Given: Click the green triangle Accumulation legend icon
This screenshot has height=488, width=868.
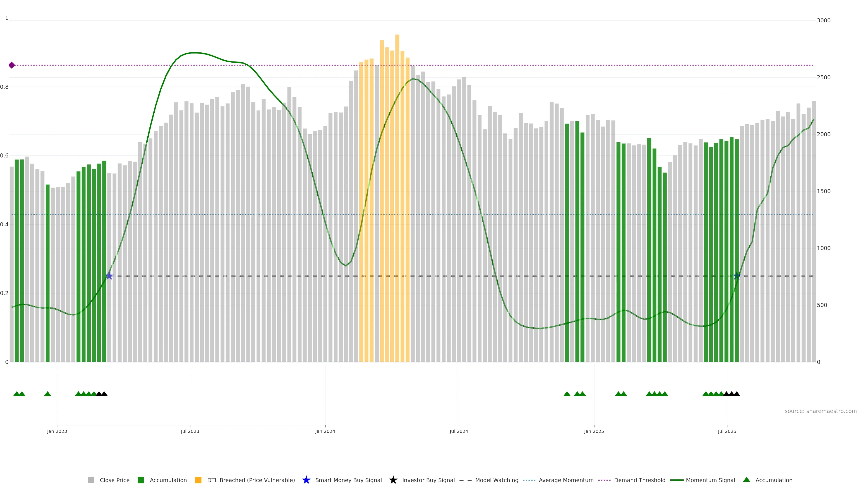Looking at the screenshot, I should 746,480.
